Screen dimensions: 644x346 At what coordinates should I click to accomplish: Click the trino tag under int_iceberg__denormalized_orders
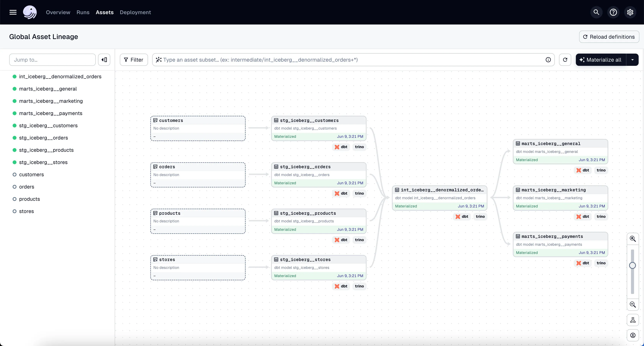(x=480, y=216)
